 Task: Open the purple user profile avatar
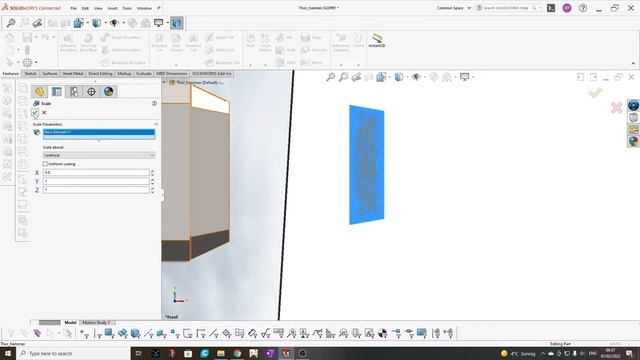coord(567,8)
